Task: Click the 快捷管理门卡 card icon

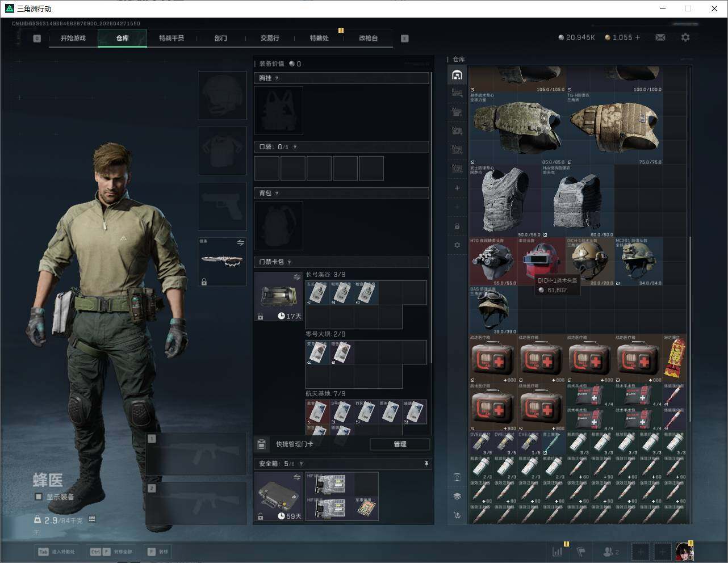Action: tap(262, 444)
